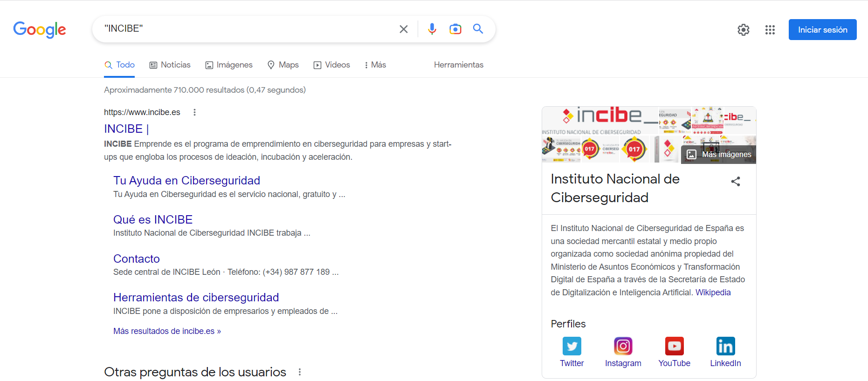Open options menu beside incibe.es URL

(194, 112)
